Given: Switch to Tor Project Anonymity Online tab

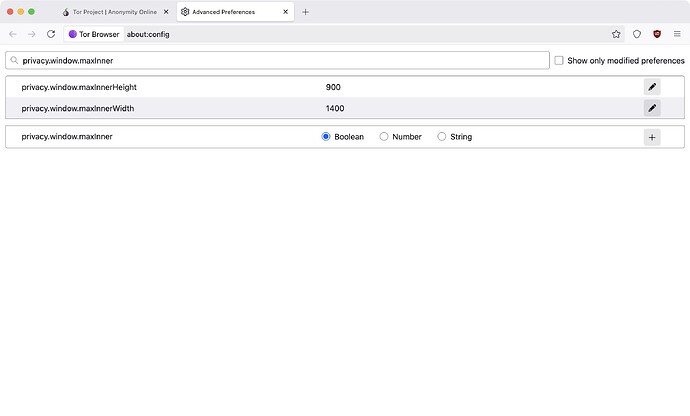Looking at the screenshot, I should click(114, 12).
